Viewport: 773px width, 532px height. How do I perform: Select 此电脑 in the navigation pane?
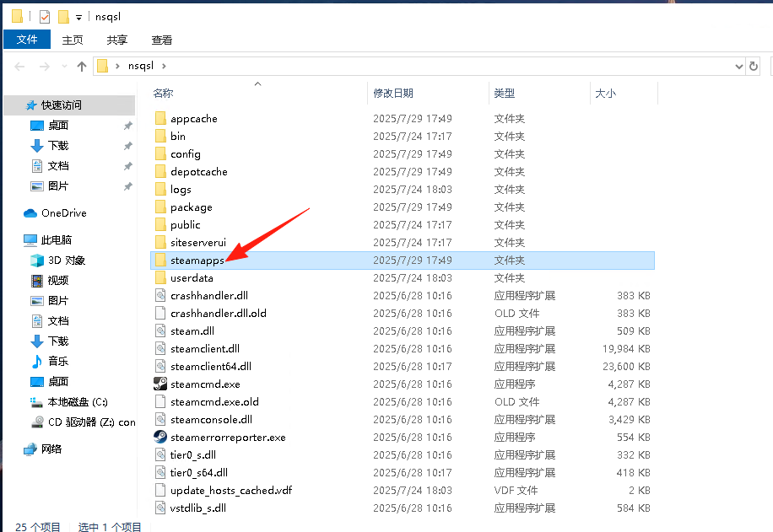57,240
